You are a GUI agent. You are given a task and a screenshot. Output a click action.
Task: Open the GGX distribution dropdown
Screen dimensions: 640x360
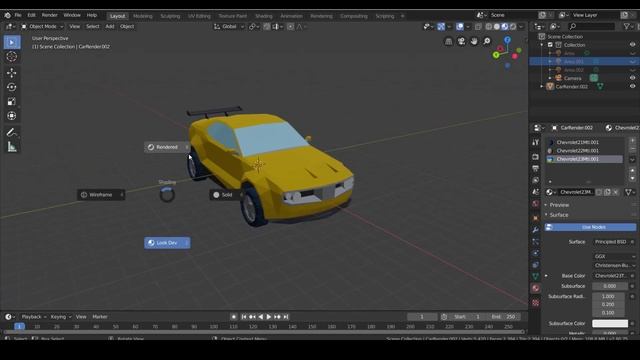pyautogui.click(x=614, y=256)
